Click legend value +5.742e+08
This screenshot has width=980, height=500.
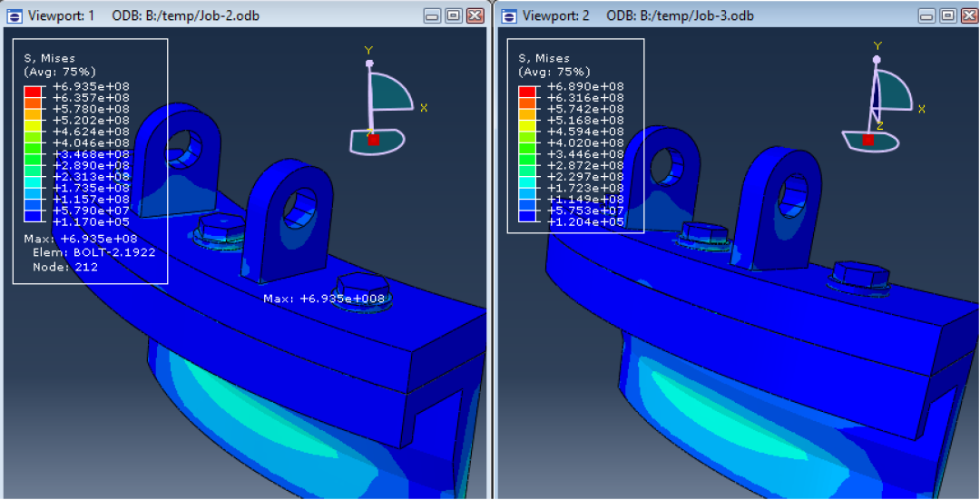(585, 109)
